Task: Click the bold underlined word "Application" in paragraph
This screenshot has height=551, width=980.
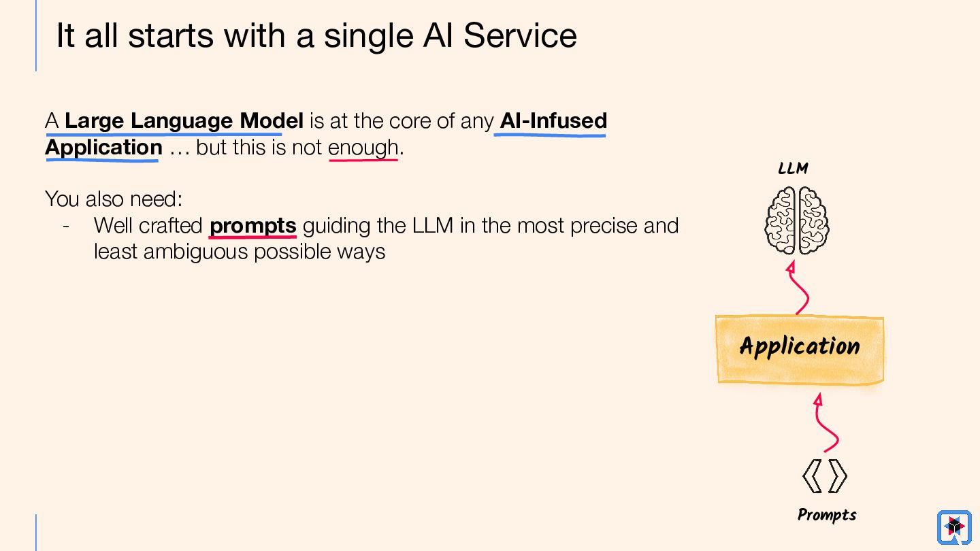Action: tap(103, 147)
